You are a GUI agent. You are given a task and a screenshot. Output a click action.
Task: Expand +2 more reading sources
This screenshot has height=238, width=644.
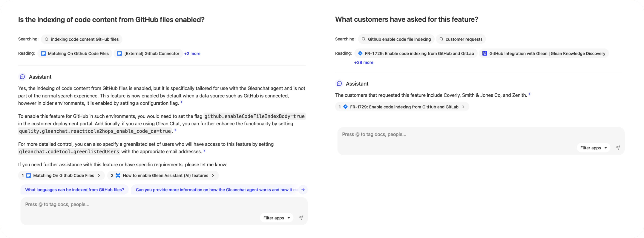[x=192, y=54]
